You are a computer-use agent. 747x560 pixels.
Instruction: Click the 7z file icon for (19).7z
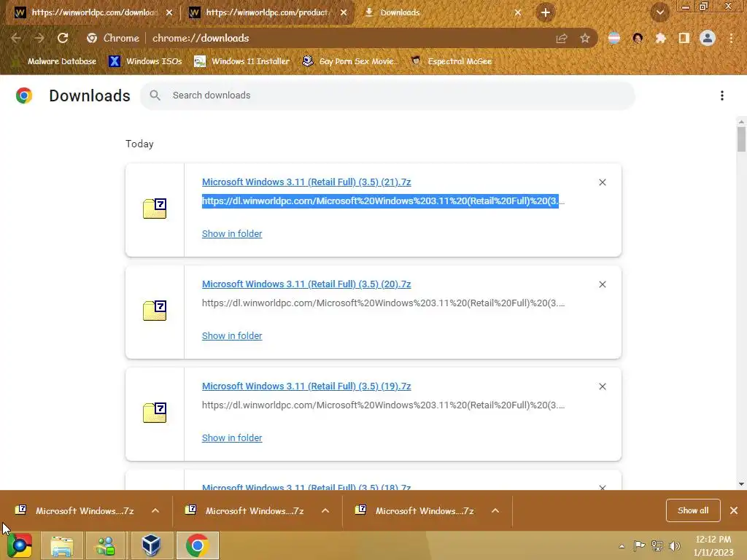[155, 413]
